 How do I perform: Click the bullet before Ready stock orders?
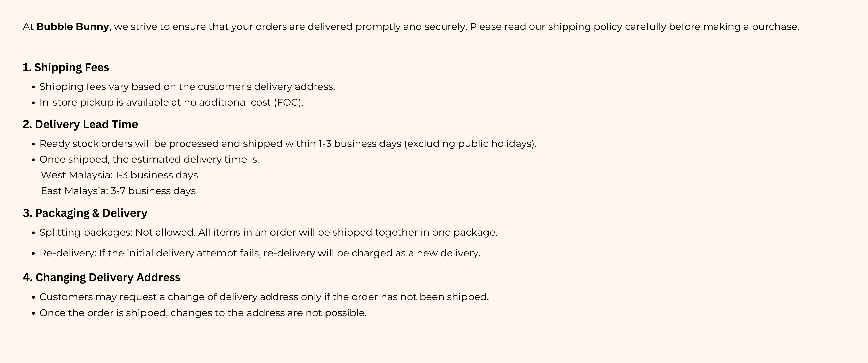click(33, 144)
